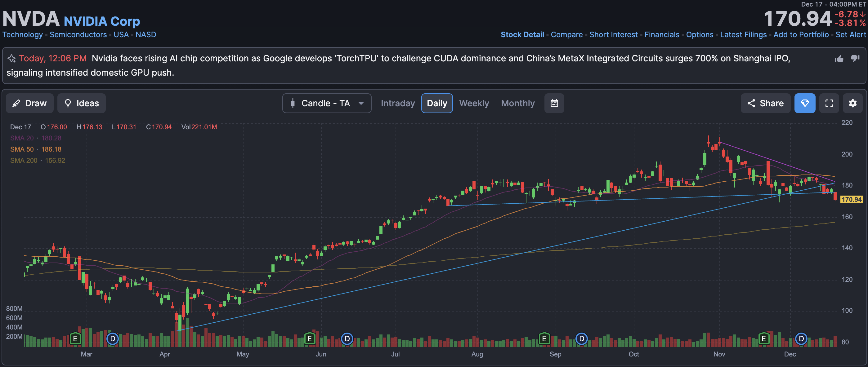The width and height of the screenshot is (868, 367).
Task: Click the first earnings E marker in March
Action: pos(75,338)
